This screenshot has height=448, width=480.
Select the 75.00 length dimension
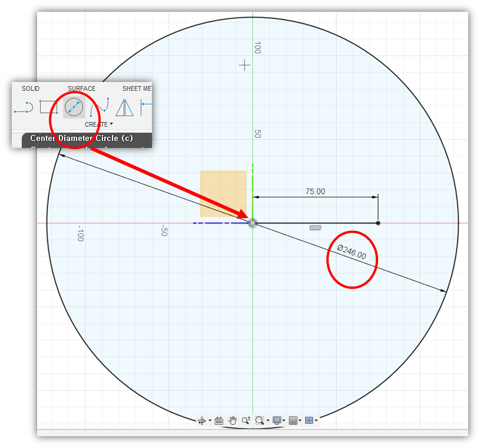tap(315, 192)
